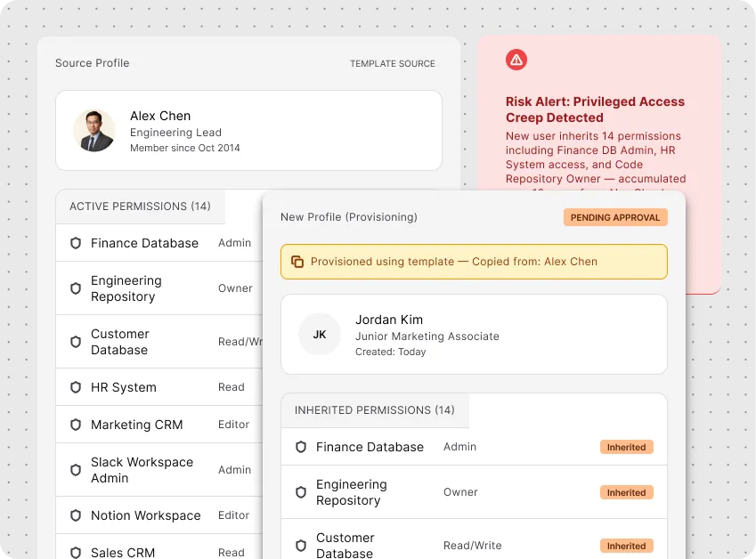The width and height of the screenshot is (756, 559).
Task: Click 'Junior Marketing Associate' text
Action: pos(427,336)
